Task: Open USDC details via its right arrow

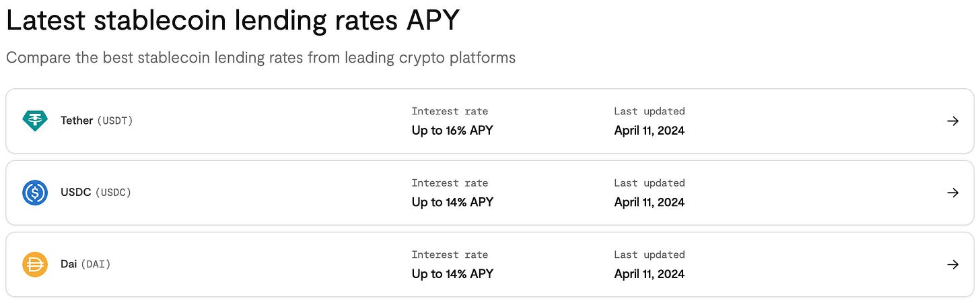Action: (x=952, y=193)
